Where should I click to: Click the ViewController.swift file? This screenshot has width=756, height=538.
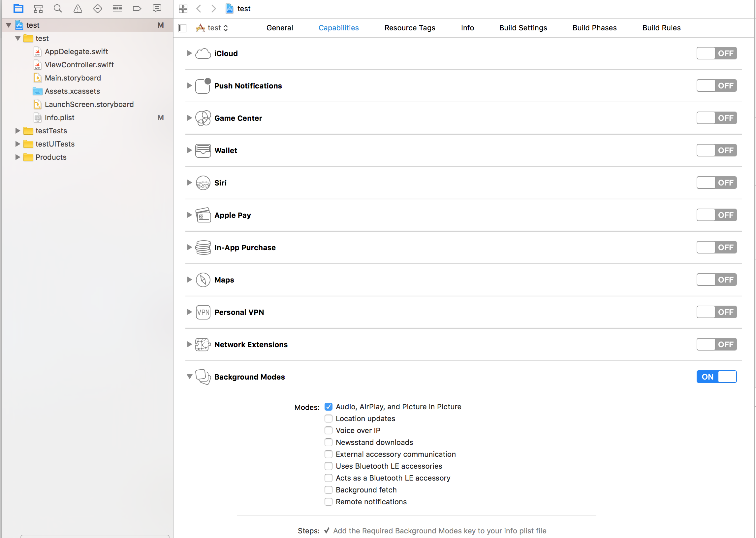tap(79, 64)
